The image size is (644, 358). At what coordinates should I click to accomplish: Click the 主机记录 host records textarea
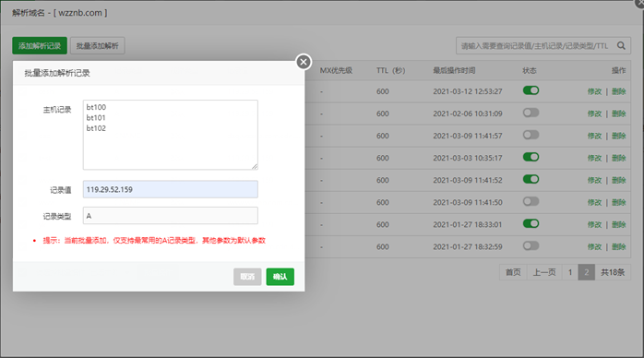click(x=171, y=135)
